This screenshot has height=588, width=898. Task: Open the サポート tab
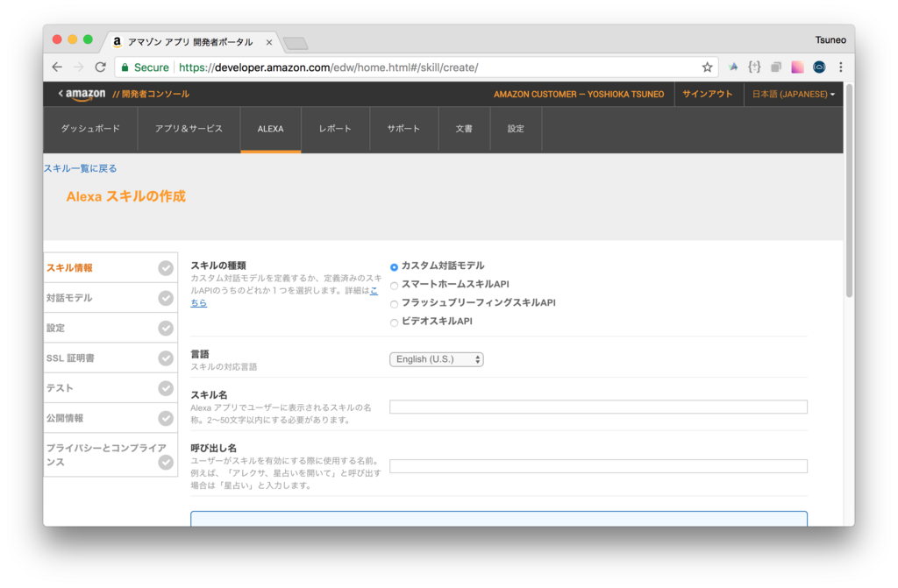[403, 129]
